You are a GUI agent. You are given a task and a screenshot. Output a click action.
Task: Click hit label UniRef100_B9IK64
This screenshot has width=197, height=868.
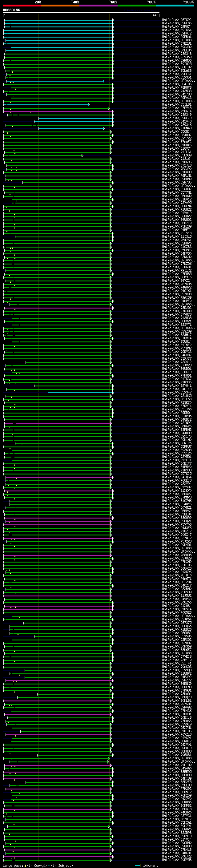pos(177,30)
